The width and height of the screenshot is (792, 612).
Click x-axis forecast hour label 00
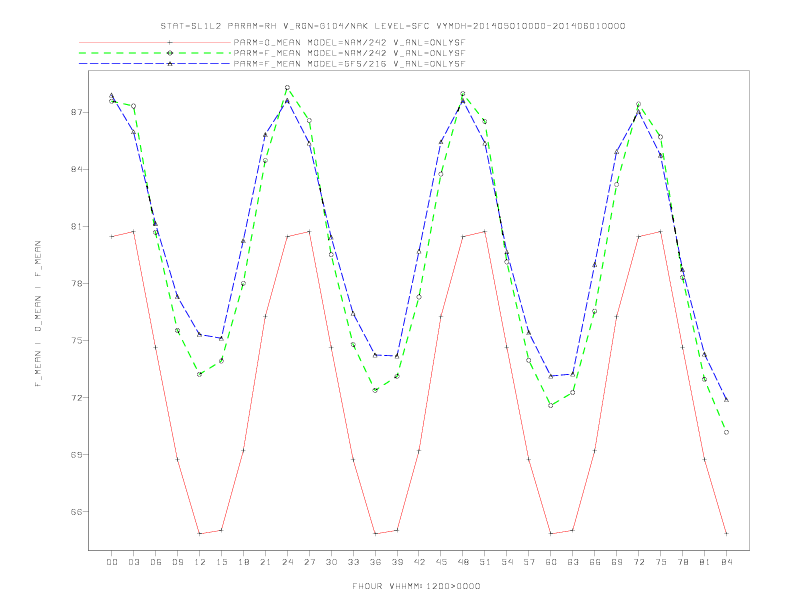[x=112, y=562]
